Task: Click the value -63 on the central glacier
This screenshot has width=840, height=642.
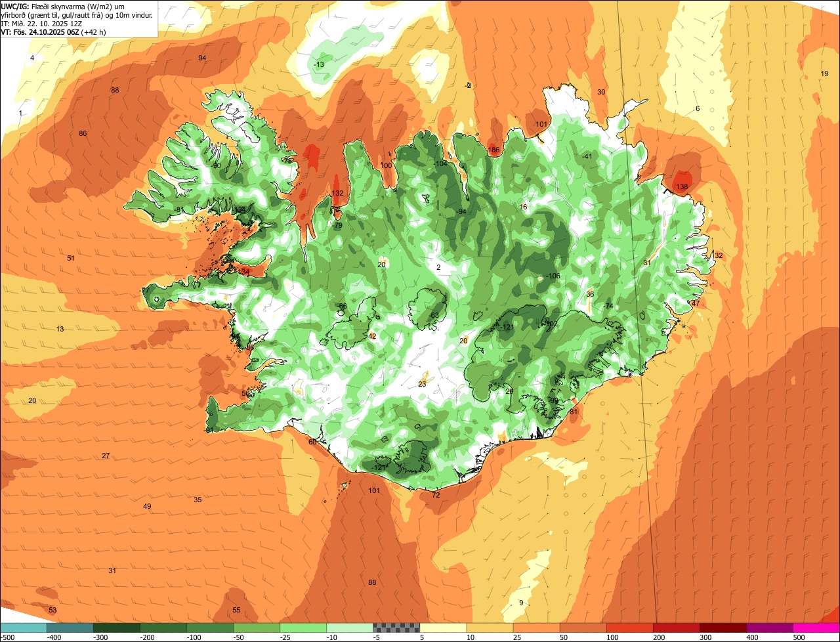Action: (x=433, y=315)
